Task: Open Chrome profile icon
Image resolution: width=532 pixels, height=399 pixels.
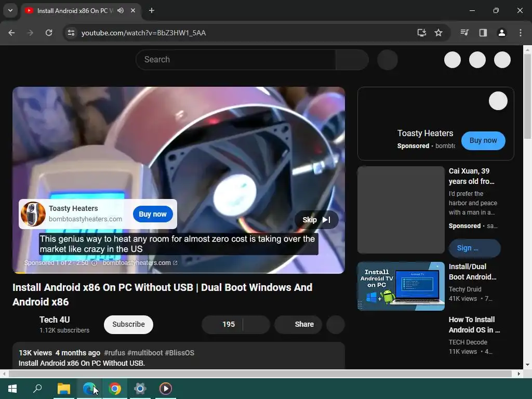Action: click(501, 33)
